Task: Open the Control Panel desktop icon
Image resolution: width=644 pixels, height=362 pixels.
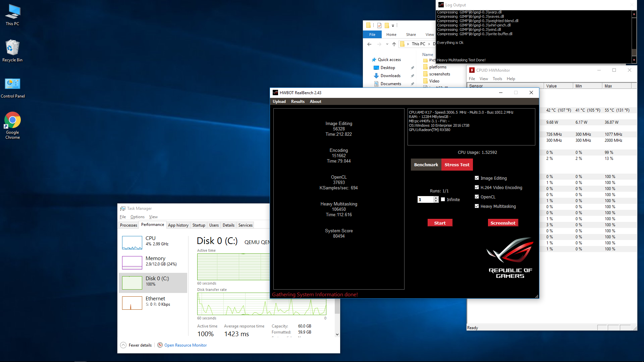Action: pos(13,88)
